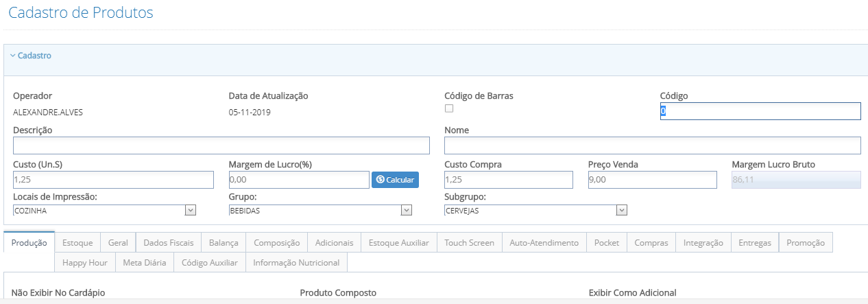Open the Touch Screen tab
868x304 pixels.
pyautogui.click(x=469, y=243)
